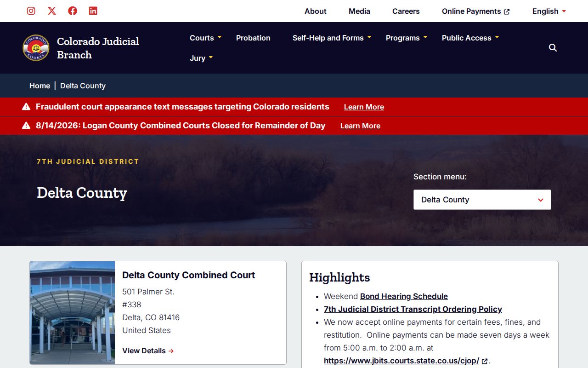Screen dimensions: 588x368
Task: Open the Instagram social icon
Action: [x=31, y=11]
